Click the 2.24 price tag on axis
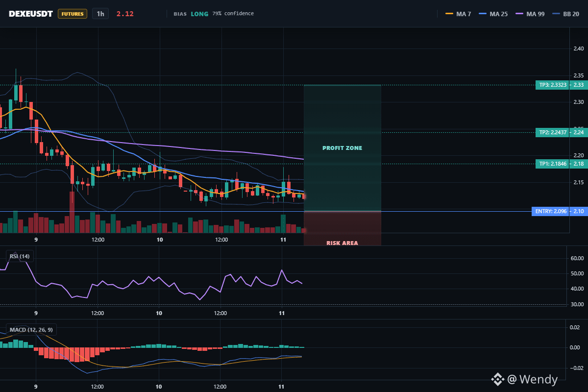This screenshot has height=392, width=588. click(578, 132)
